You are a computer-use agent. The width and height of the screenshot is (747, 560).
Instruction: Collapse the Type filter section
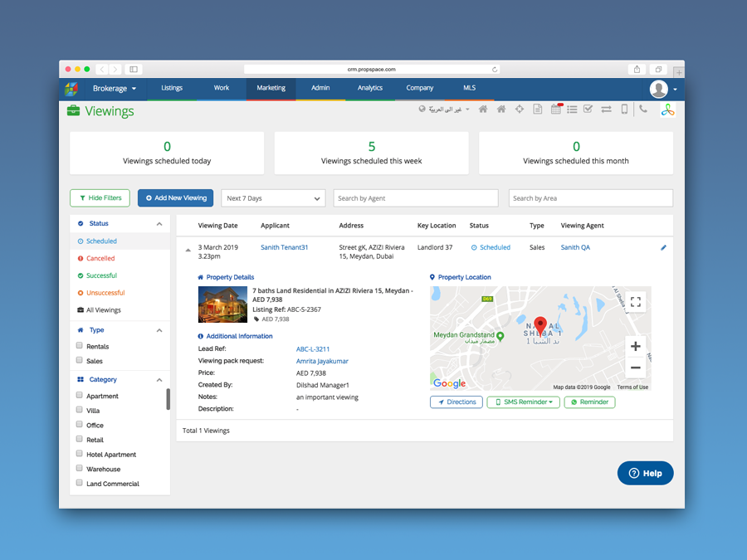[x=159, y=330]
